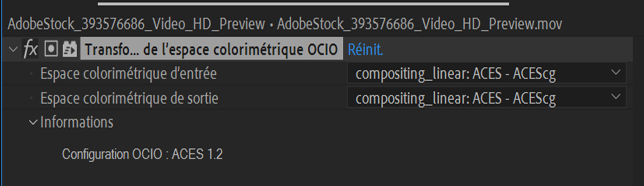Click the stopwatch area beside output colorspace
Image resolution: width=644 pixels, height=186 pixels.
point(31,98)
